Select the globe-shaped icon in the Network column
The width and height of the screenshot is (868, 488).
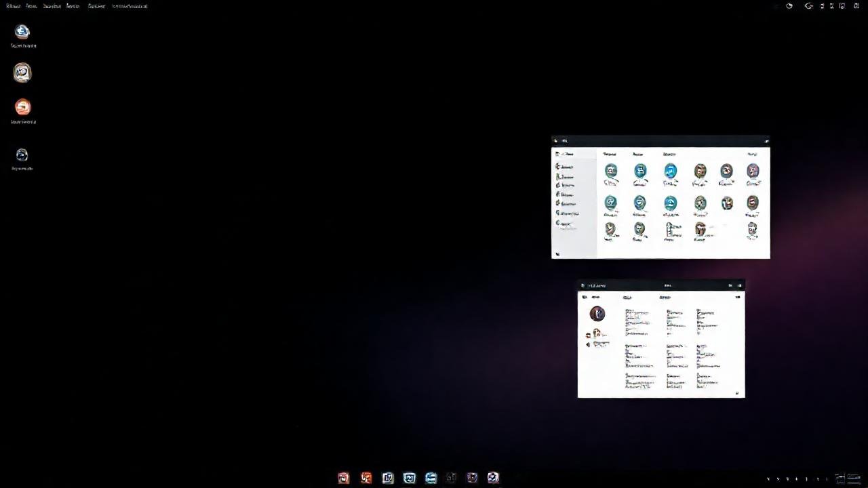tap(671, 171)
